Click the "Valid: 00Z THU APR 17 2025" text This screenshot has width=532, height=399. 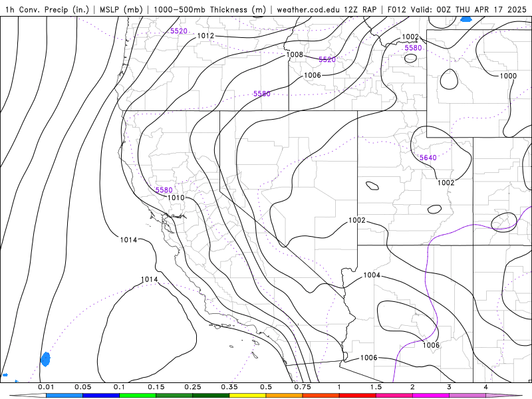468,9
